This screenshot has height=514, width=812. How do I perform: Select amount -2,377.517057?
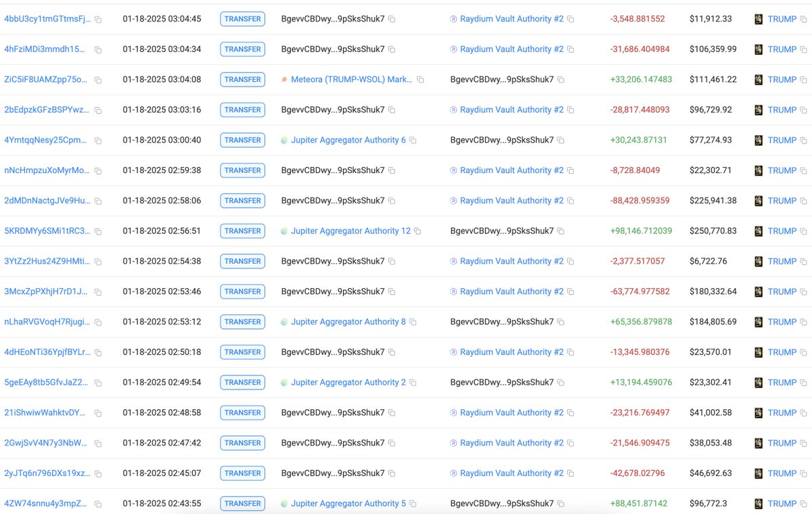637,261
